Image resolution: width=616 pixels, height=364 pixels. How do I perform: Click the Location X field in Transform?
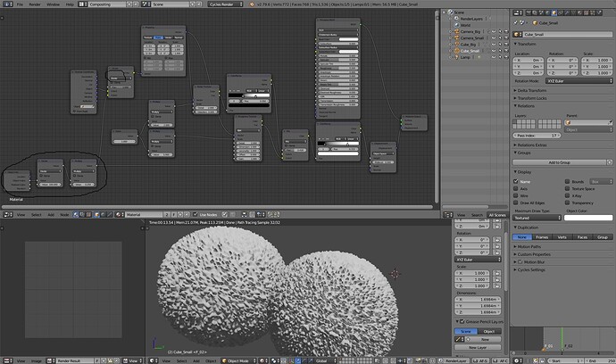point(528,60)
